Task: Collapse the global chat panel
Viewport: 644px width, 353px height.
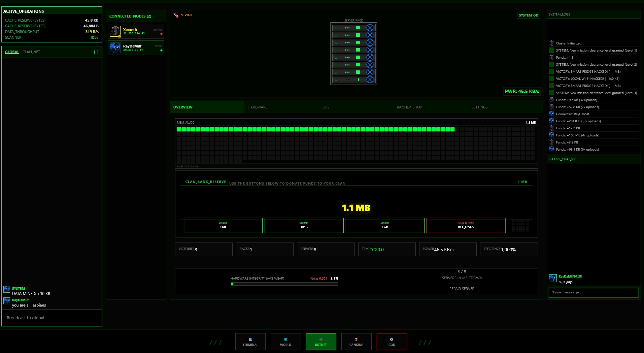Action: [x=96, y=52]
